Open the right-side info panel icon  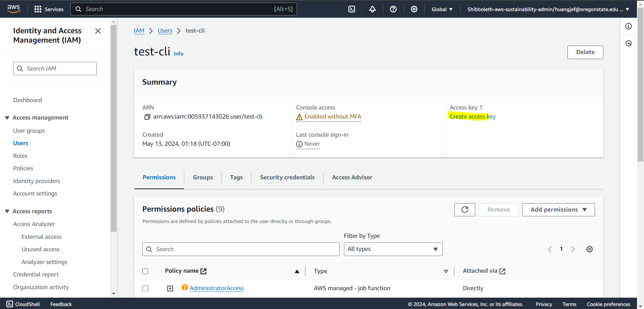point(629,26)
